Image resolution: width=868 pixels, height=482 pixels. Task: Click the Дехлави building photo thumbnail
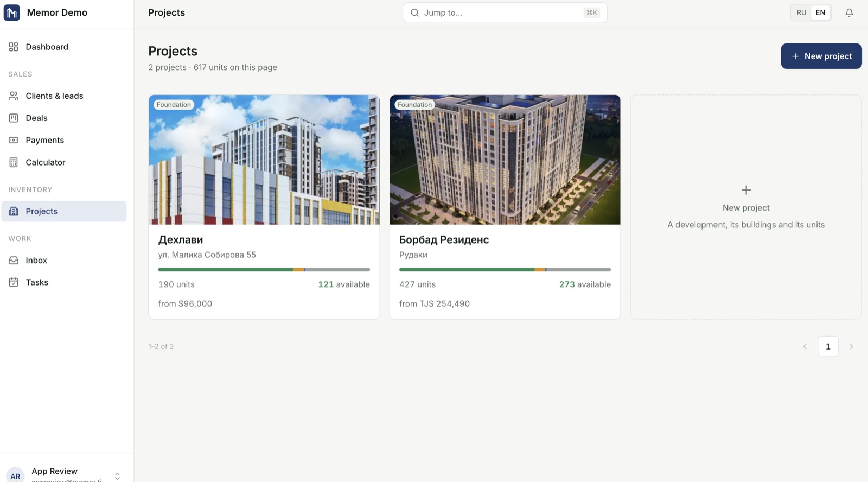tap(264, 160)
